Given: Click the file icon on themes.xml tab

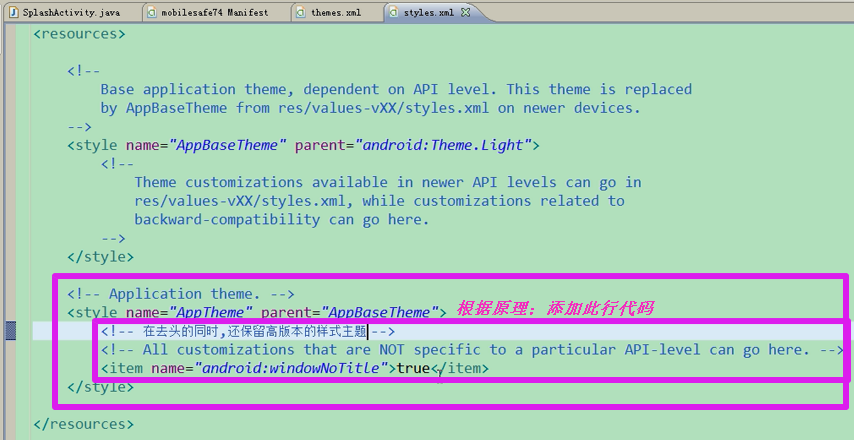Looking at the screenshot, I should 301,12.
